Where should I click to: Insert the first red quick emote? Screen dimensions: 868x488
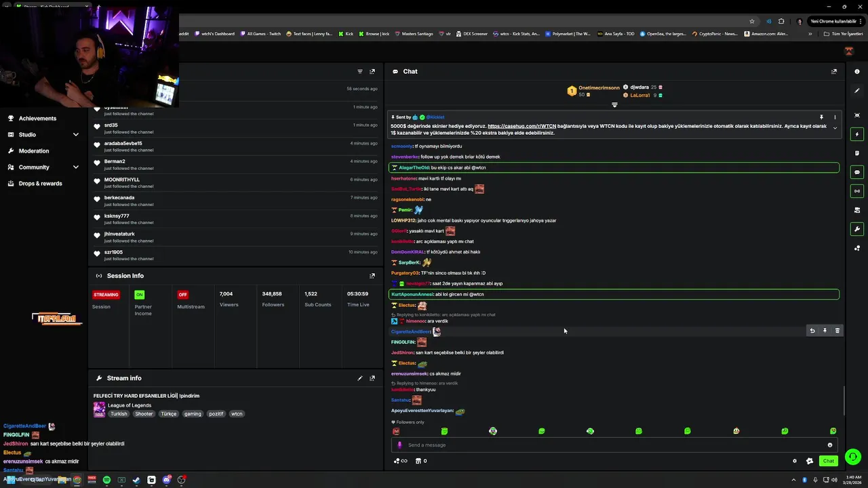[396, 431]
